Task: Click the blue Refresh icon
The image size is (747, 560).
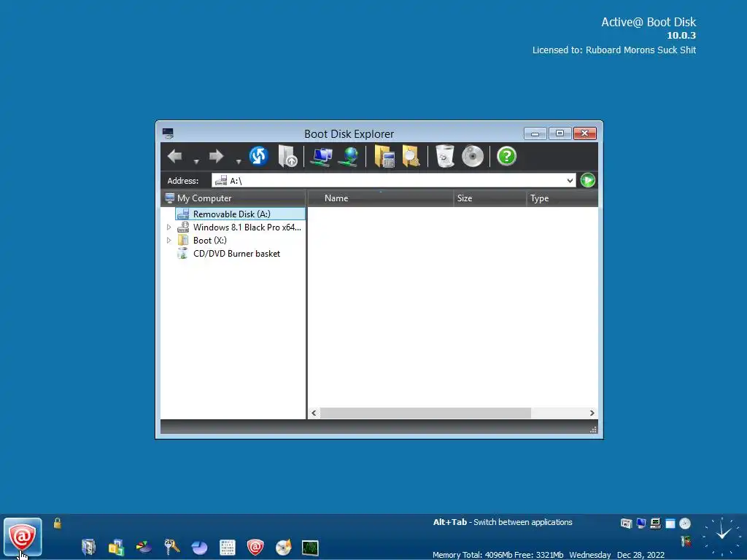Action: click(259, 156)
